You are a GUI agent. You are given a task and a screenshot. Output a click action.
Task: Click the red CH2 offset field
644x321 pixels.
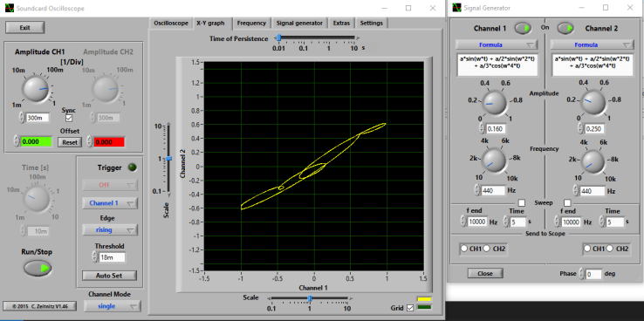tap(109, 141)
